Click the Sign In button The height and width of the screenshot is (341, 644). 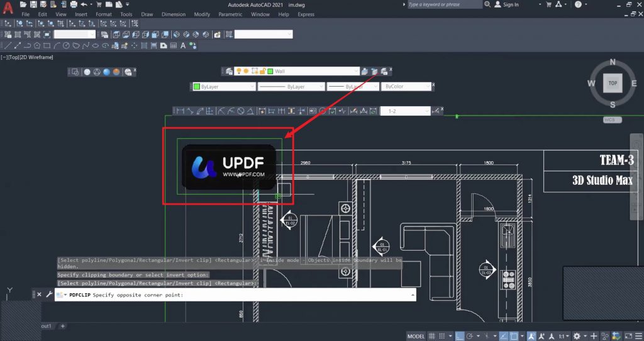(506, 4)
